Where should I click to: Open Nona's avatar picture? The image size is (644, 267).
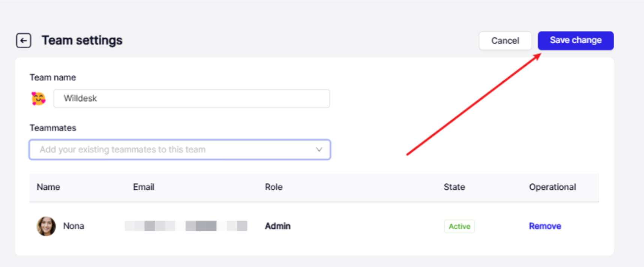coord(46,226)
